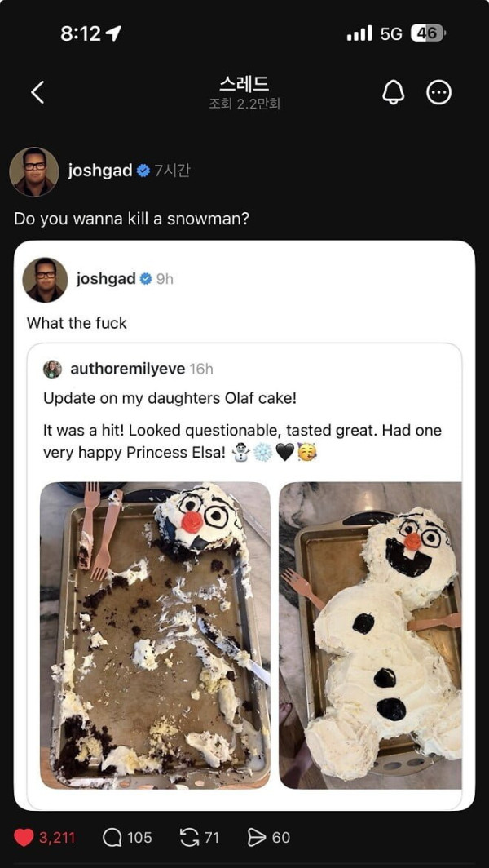
Task: Open joshgad profile picture at top
Action: click(x=34, y=171)
